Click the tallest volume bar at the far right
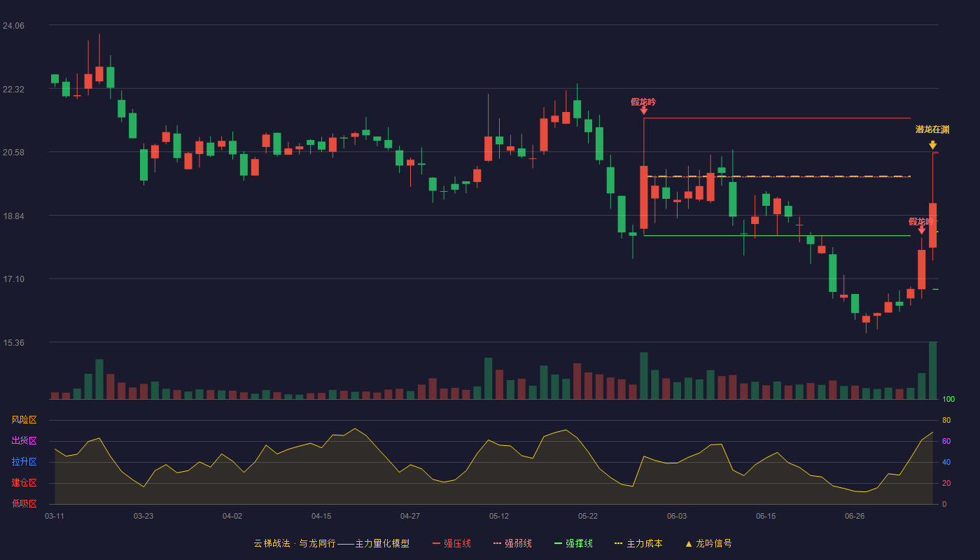 point(932,370)
